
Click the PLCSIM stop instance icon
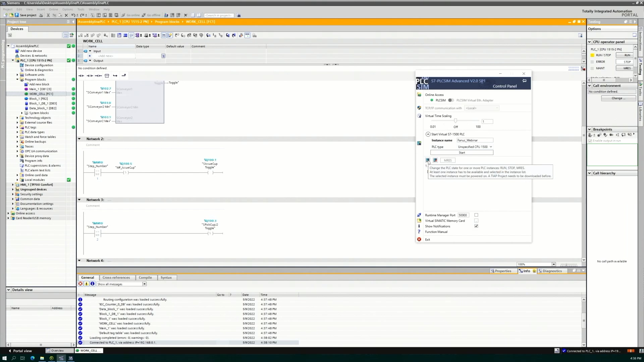point(435,160)
